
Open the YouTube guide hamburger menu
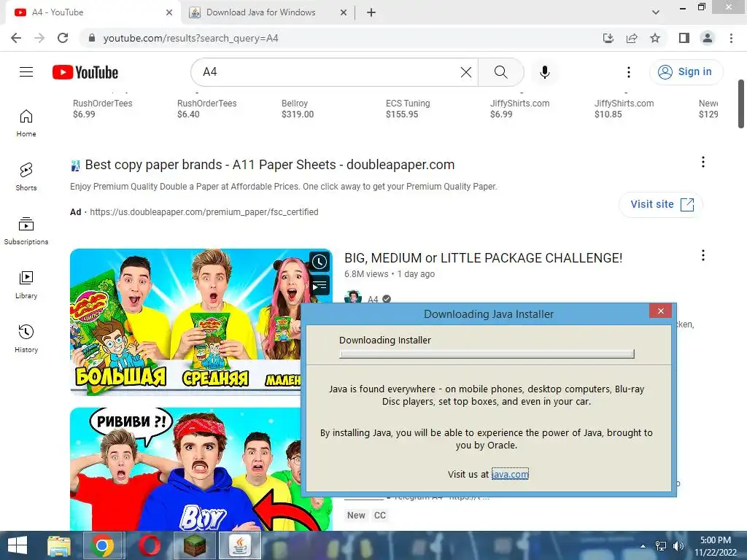[26, 72]
